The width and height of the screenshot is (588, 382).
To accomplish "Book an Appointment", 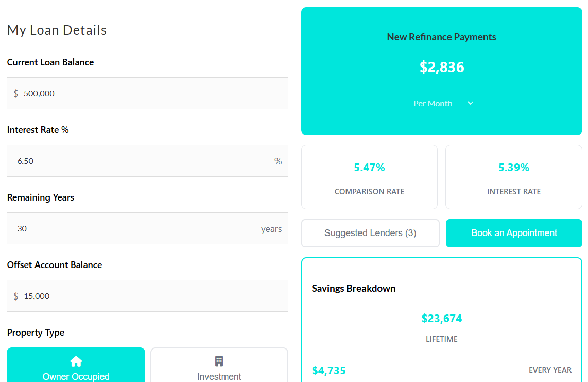I will pyautogui.click(x=513, y=233).
